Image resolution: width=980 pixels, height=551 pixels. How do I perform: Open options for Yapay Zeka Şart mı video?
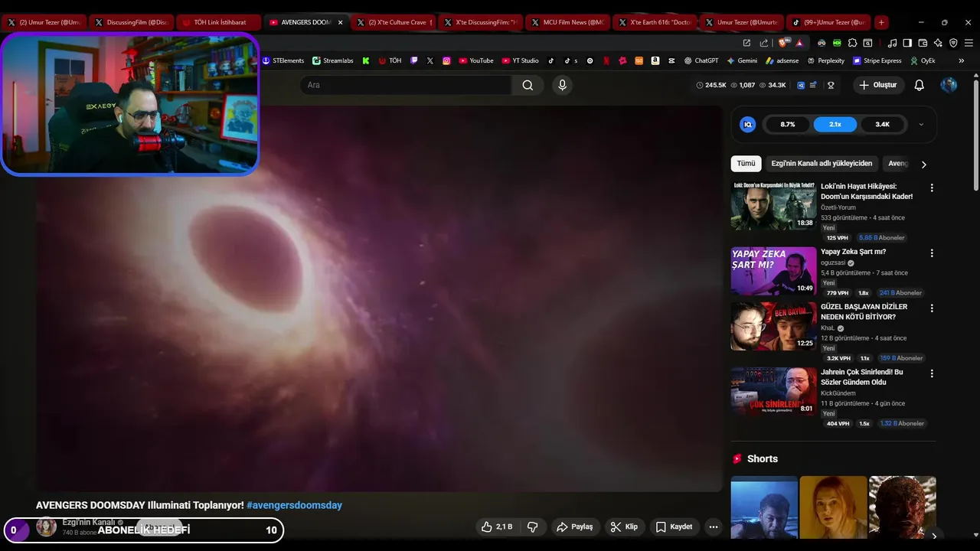[932, 253]
